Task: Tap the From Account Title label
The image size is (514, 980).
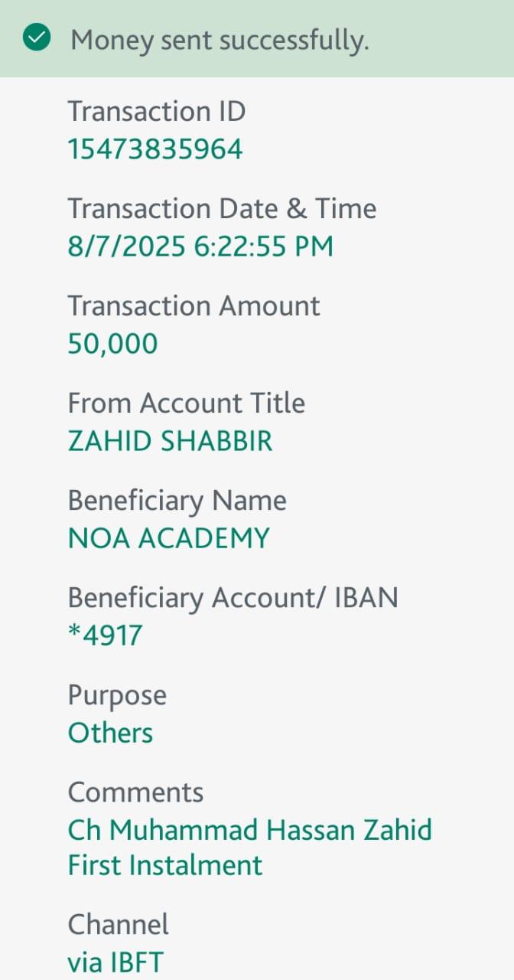Action: click(186, 403)
